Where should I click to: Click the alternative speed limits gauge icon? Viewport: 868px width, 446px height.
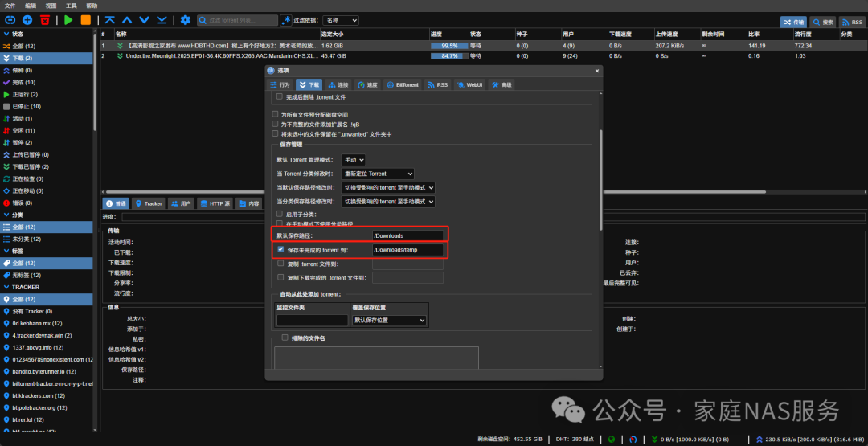(633, 440)
